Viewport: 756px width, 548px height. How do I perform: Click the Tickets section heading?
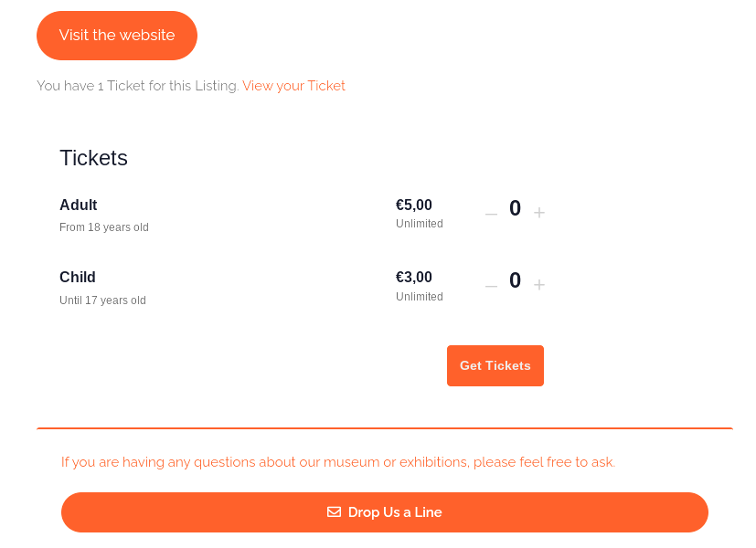pos(93,158)
